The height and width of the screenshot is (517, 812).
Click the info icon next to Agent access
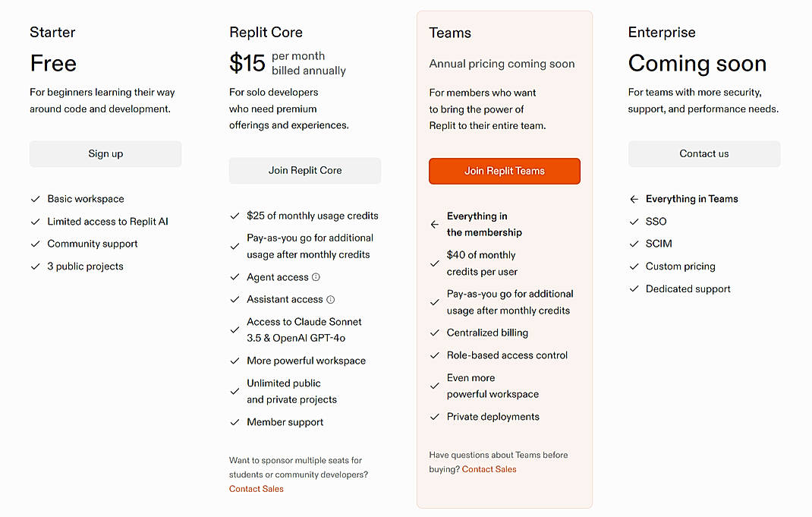pyautogui.click(x=314, y=277)
